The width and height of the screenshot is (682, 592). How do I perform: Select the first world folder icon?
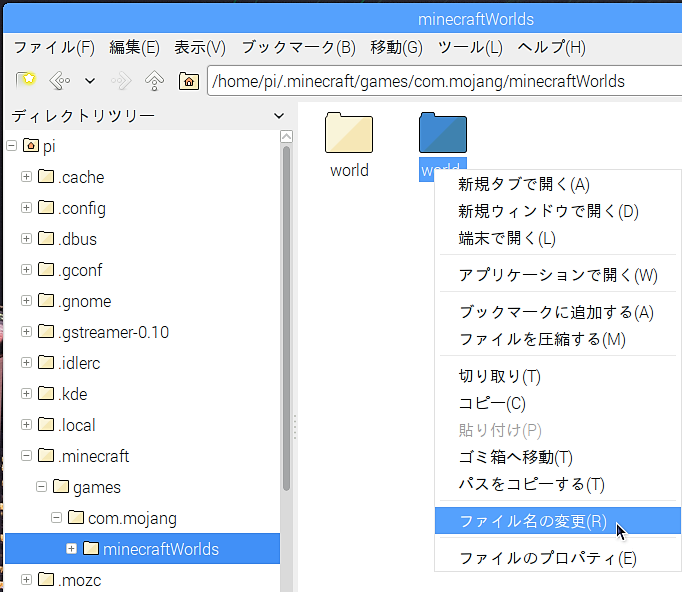pyautogui.click(x=349, y=134)
